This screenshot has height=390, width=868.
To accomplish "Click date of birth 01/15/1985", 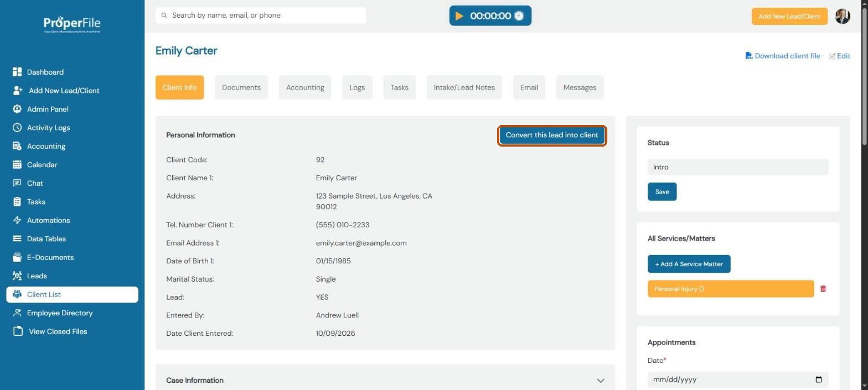I will (x=333, y=261).
